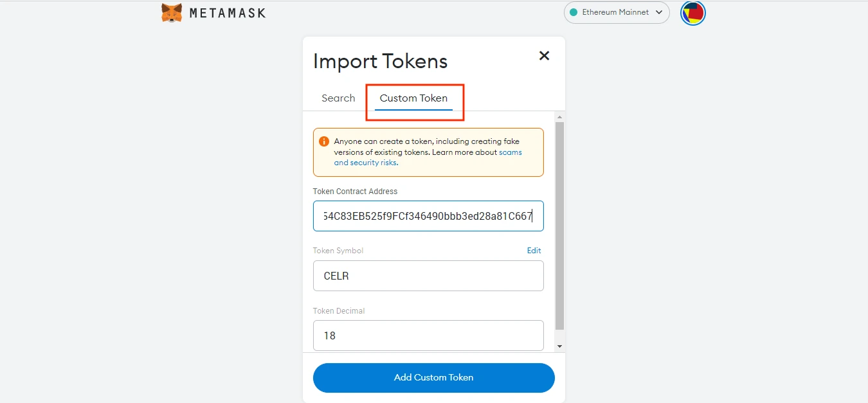Open the scams and security risks link
868x403 pixels.
click(428, 157)
